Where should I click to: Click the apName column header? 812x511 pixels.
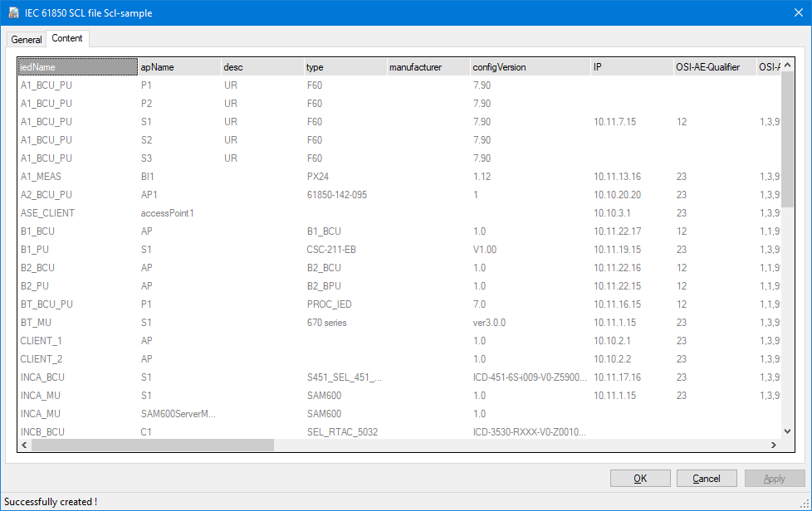pyautogui.click(x=179, y=67)
